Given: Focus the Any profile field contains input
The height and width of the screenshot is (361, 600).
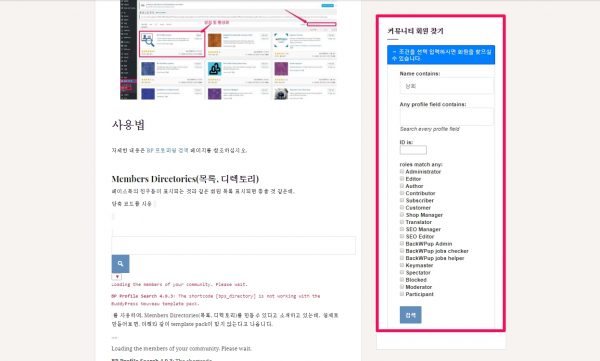Looking at the screenshot, I should tap(447, 117).
